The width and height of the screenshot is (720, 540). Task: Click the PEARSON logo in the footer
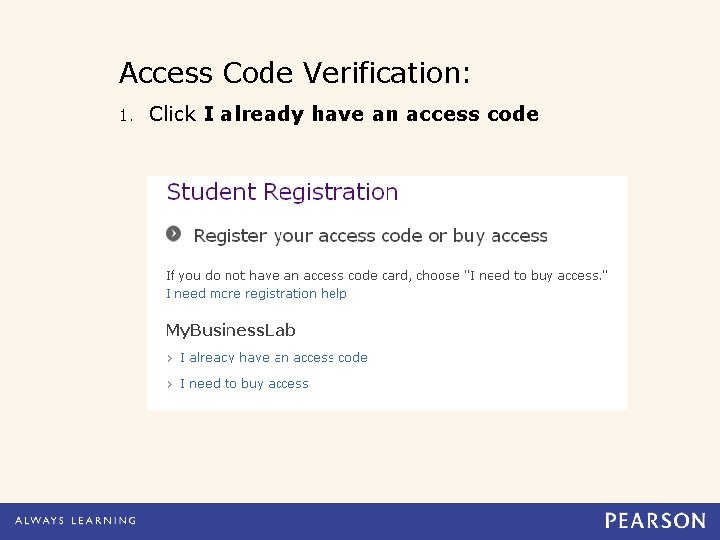pos(655,521)
